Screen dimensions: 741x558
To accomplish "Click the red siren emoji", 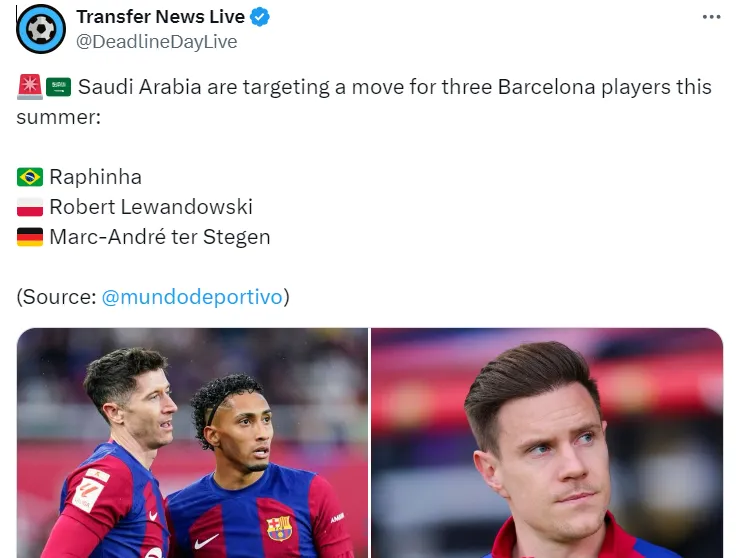I will 30,87.
